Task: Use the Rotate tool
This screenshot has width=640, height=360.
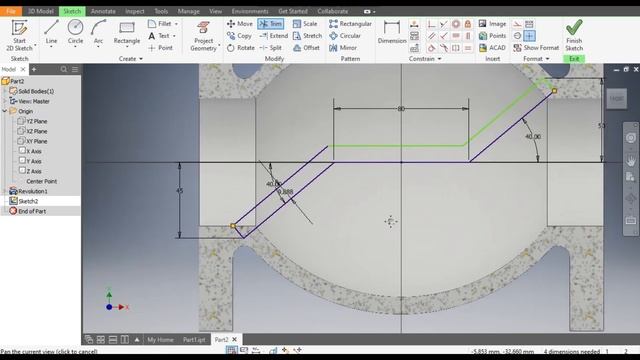Action: (x=240, y=48)
